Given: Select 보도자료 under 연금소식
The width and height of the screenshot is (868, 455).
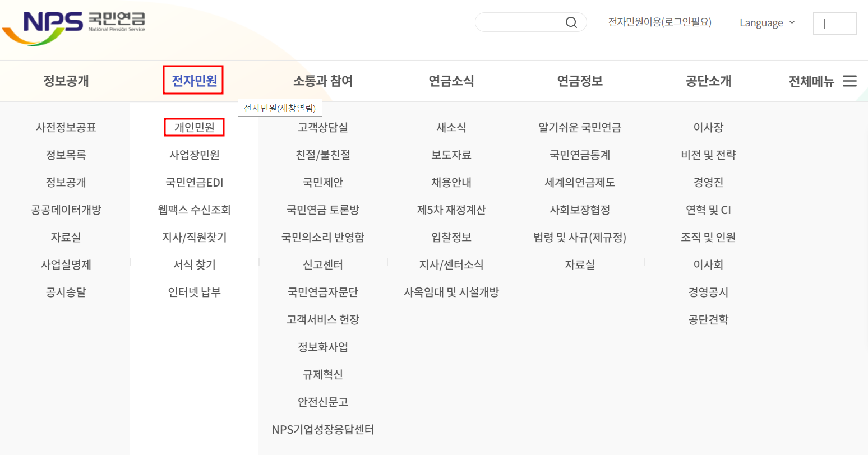Looking at the screenshot, I should pyautogui.click(x=451, y=155).
